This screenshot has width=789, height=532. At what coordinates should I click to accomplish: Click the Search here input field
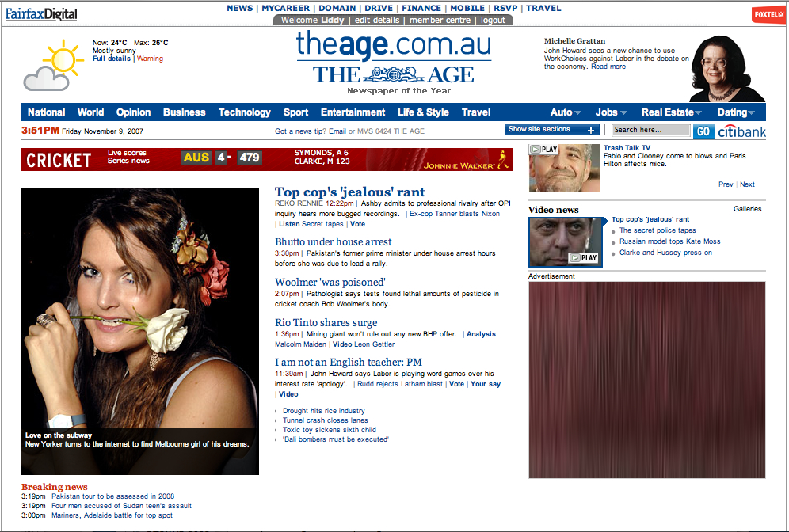coord(650,130)
